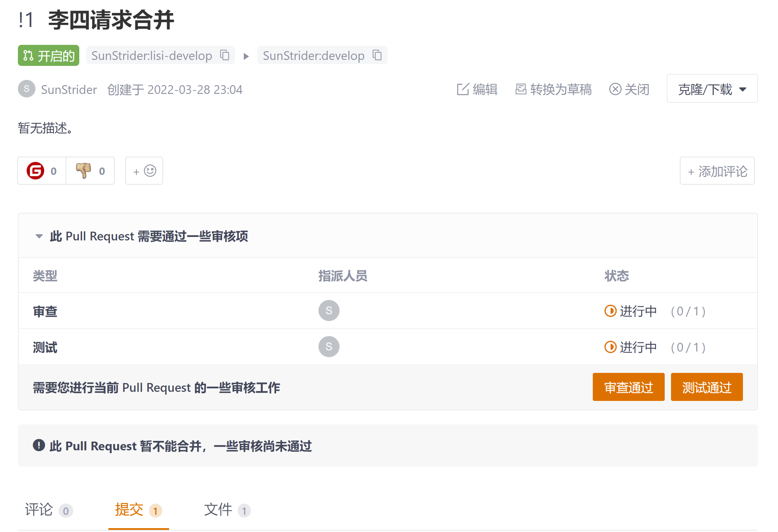Click the 暂无描述 description text
The image size is (778, 532).
46,128
